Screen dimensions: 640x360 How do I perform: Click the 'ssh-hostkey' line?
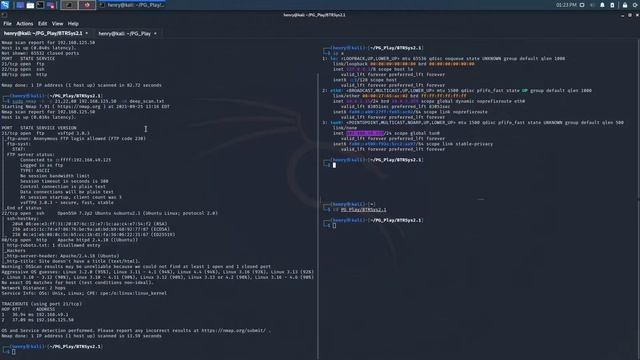pos(23,218)
